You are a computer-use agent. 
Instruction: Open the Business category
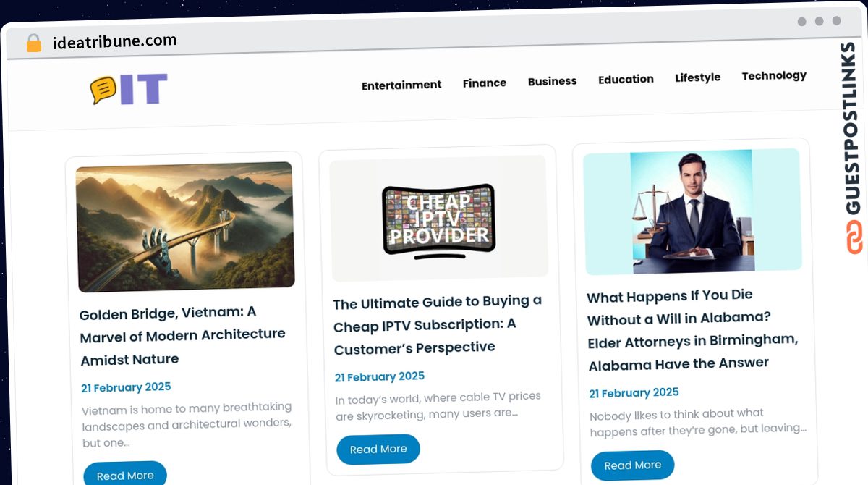click(x=552, y=81)
